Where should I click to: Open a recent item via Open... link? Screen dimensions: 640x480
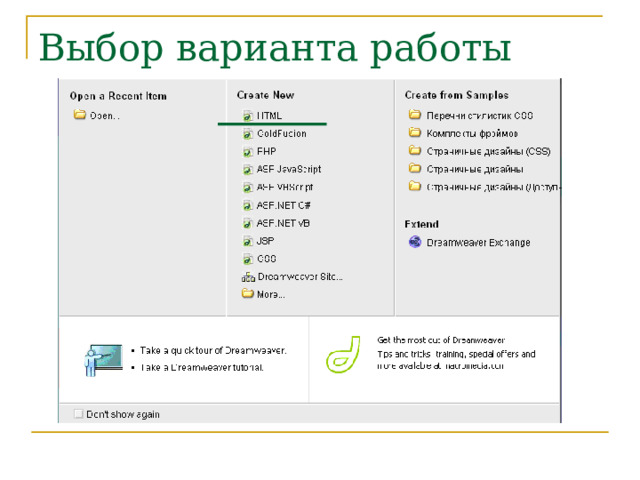coord(105,116)
